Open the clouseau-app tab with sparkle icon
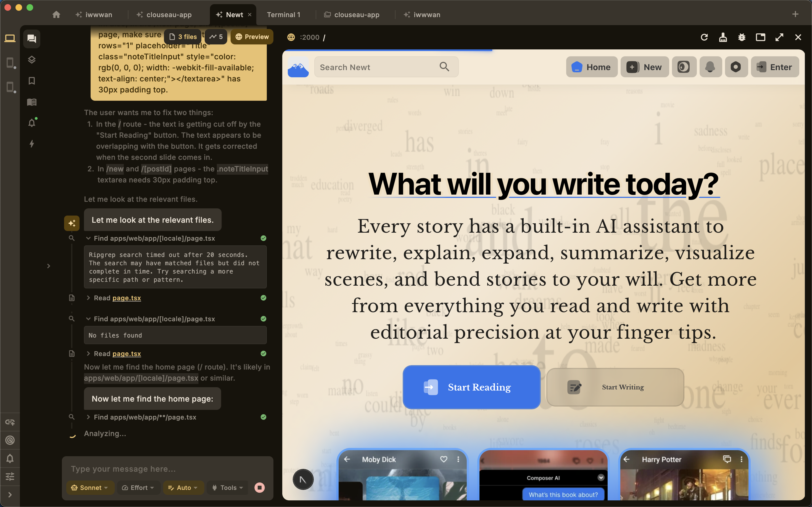Viewport: 812px width, 507px height. pos(164,14)
